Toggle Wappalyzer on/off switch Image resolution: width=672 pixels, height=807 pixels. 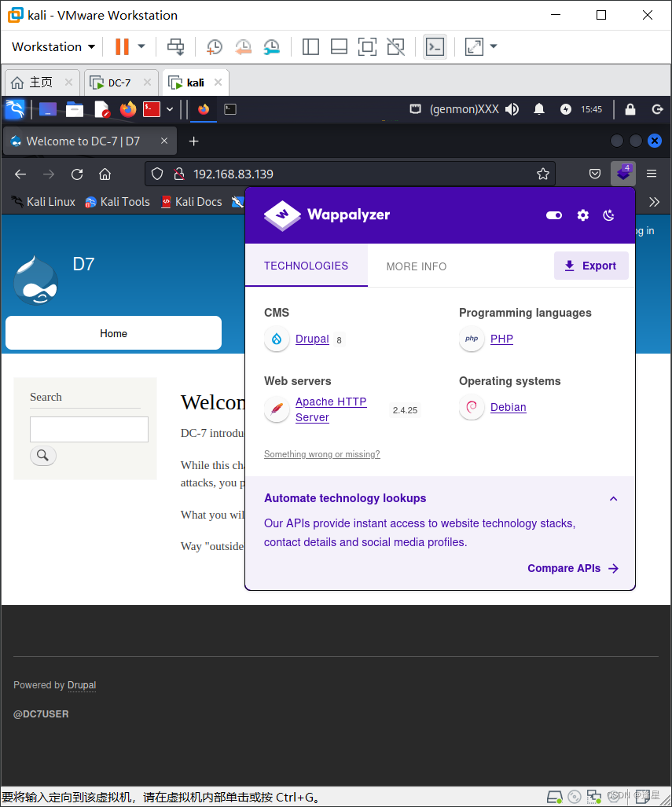tap(554, 215)
